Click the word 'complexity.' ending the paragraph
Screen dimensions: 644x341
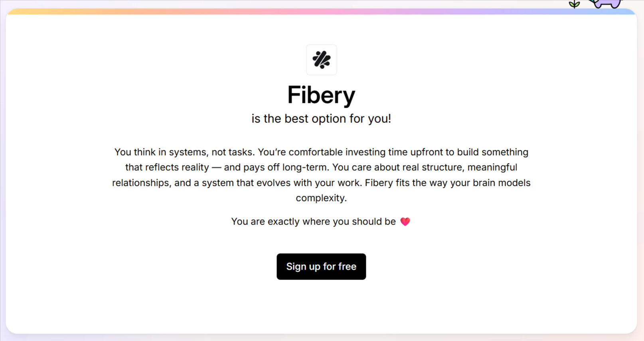(x=321, y=198)
